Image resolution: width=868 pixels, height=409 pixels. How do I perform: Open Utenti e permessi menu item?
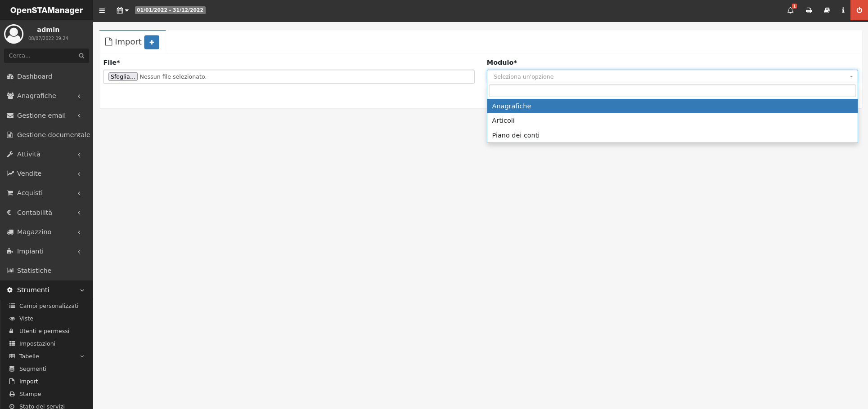pos(44,331)
